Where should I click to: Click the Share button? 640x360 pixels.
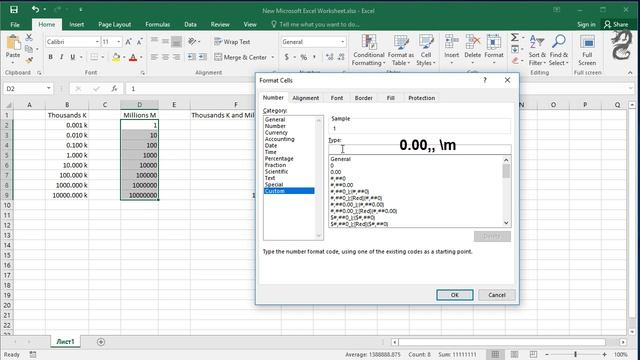[x=616, y=24]
